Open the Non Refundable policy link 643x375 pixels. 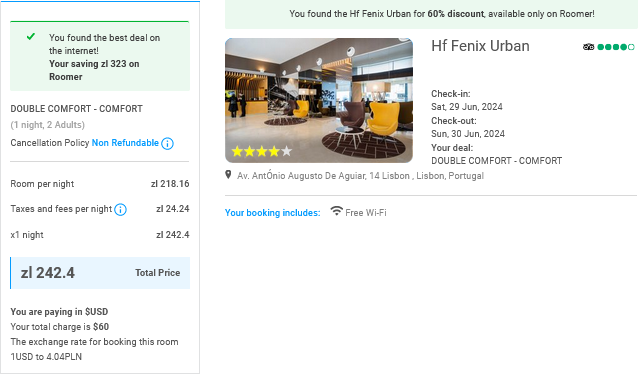(x=125, y=143)
